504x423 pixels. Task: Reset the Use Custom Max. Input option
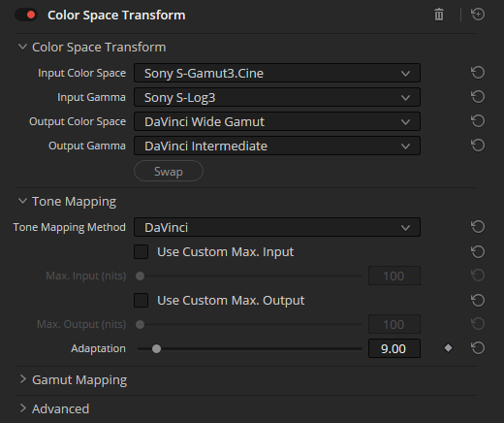pyautogui.click(x=478, y=252)
